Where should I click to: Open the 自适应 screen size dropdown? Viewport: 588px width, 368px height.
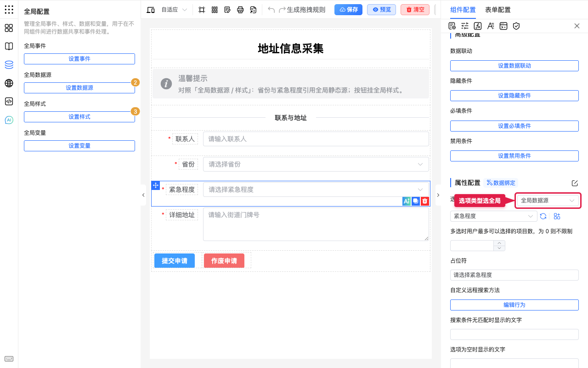(174, 10)
